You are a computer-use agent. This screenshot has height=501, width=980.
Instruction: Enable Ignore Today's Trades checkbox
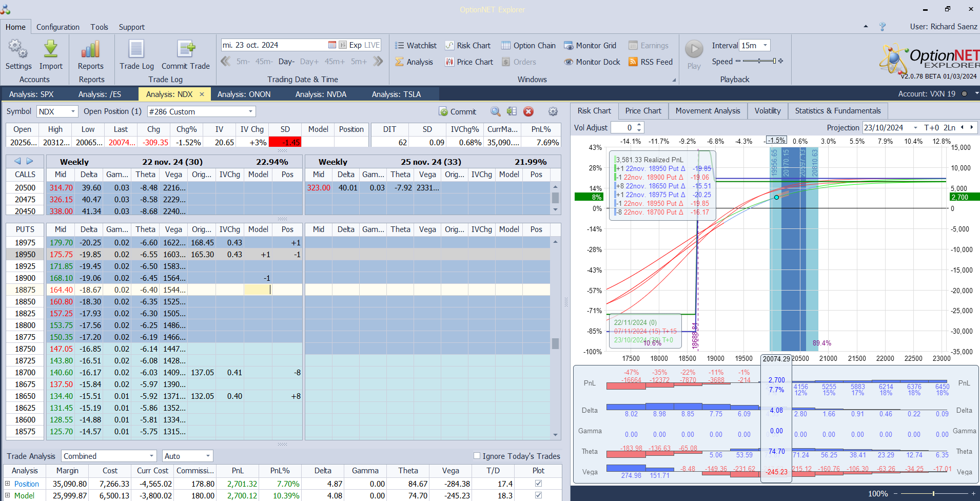477,455
